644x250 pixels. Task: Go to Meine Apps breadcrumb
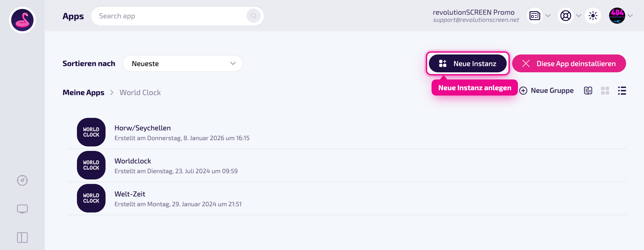point(83,92)
